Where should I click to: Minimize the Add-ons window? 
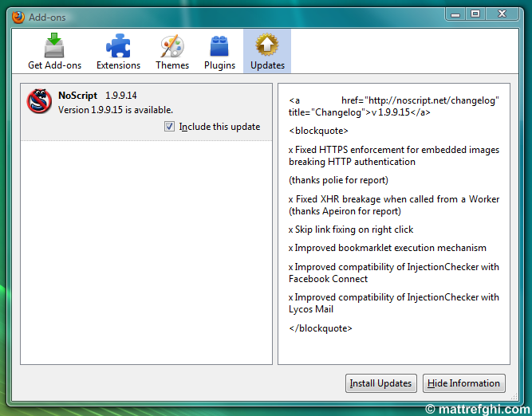click(x=455, y=14)
